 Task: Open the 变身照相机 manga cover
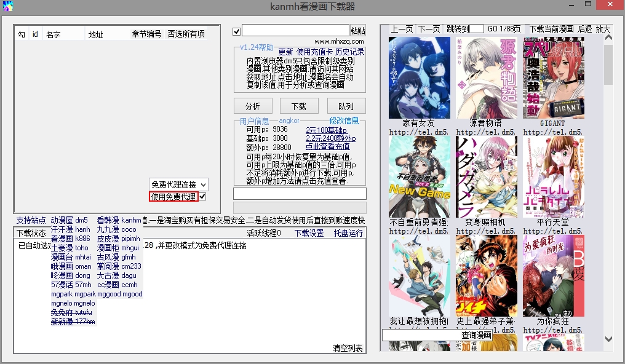coord(487,176)
